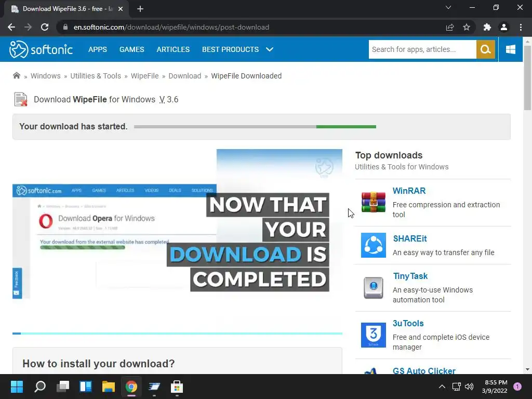The width and height of the screenshot is (532, 399).
Task: Click the search for apps input field
Action: pos(422,49)
